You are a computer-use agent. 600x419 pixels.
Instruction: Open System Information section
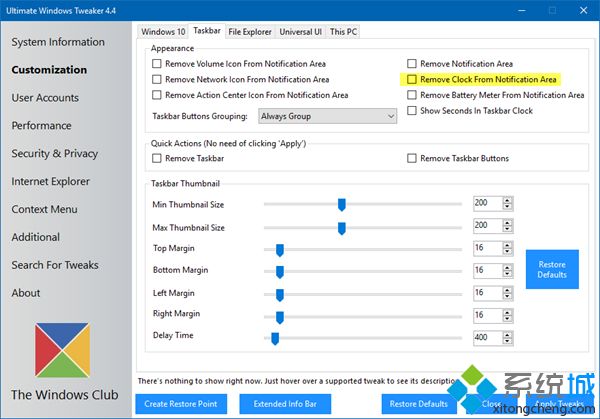click(x=58, y=42)
